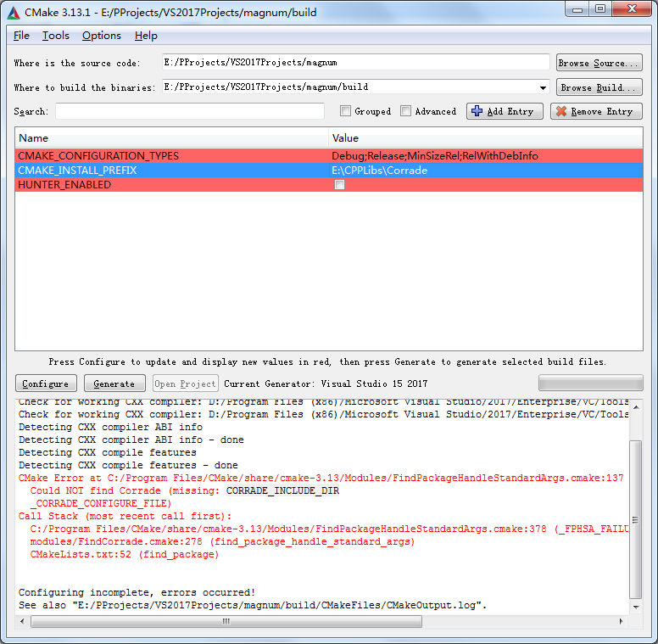Click the output log vertical scrollbar thumb
This screenshot has height=644, width=658.
(635, 520)
